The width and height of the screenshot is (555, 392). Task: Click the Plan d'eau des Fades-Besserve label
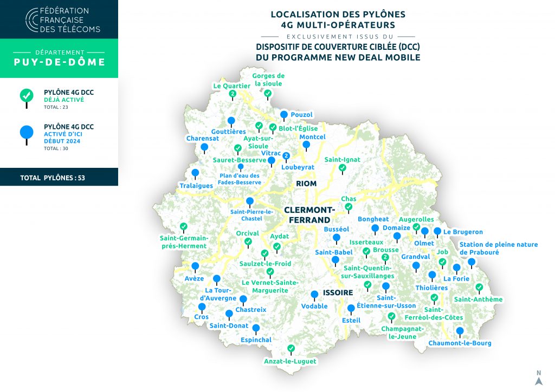tap(240, 179)
